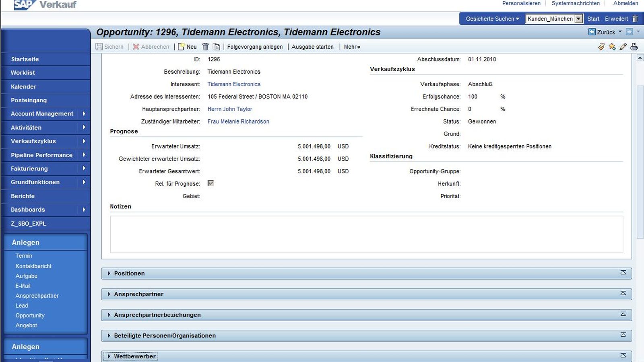
Task: Toggle the Rel. für Prognose checkbox
Action: (x=211, y=183)
